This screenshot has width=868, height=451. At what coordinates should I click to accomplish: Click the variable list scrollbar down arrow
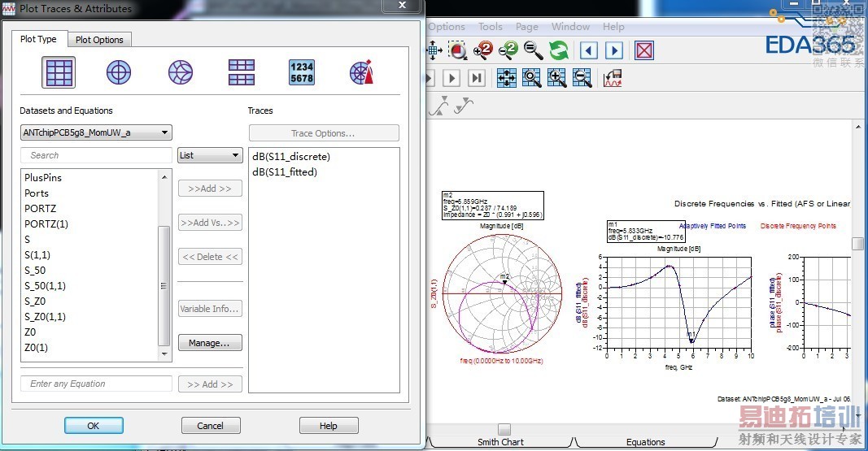pos(165,354)
